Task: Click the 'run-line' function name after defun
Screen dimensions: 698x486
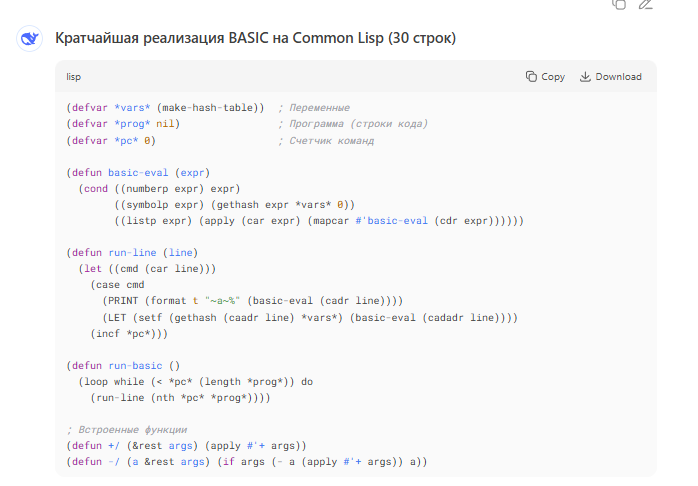Action: pyautogui.click(x=132, y=253)
